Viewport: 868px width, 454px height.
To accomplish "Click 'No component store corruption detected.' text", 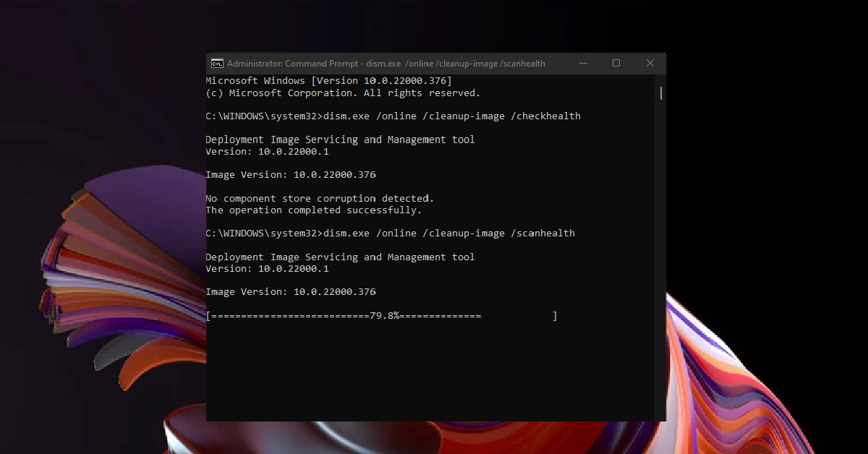I will [320, 198].
